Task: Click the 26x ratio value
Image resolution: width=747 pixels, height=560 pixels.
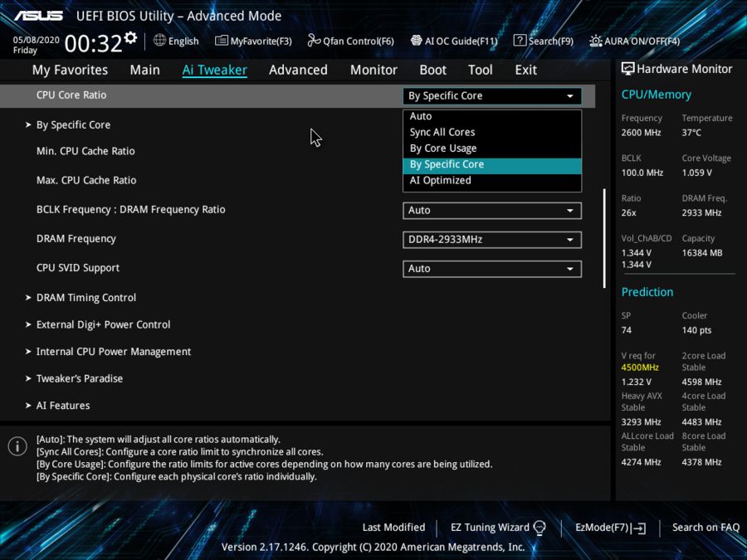Action: [x=628, y=213]
